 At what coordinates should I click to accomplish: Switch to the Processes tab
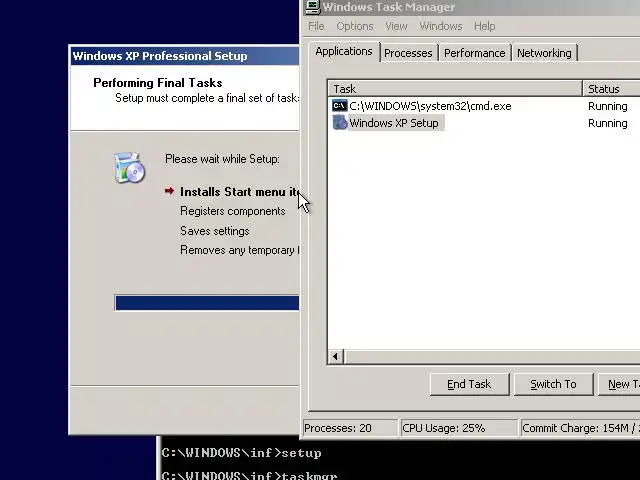[x=408, y=53]
